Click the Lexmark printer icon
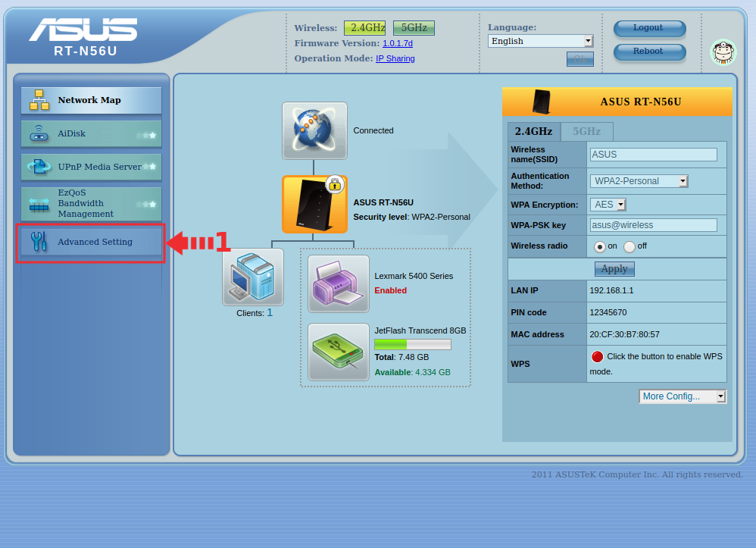This screenshot has height=548, width=756. pos(339,283)
